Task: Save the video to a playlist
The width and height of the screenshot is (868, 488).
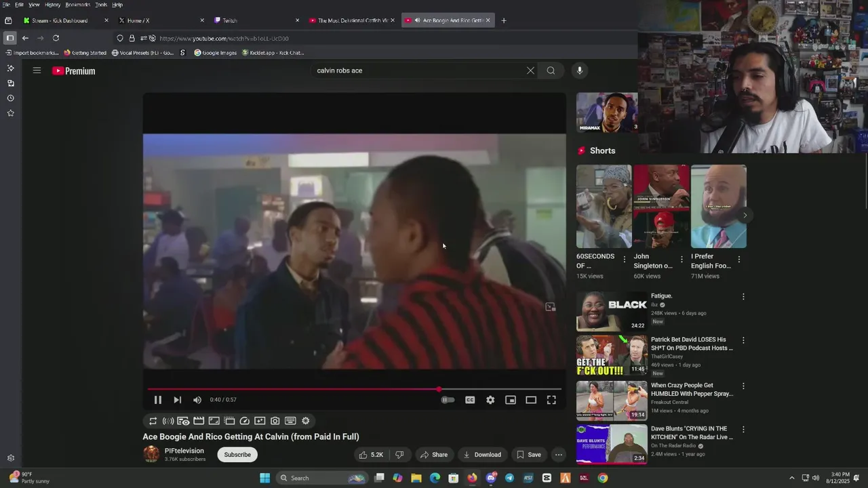Action: point(528,455)
